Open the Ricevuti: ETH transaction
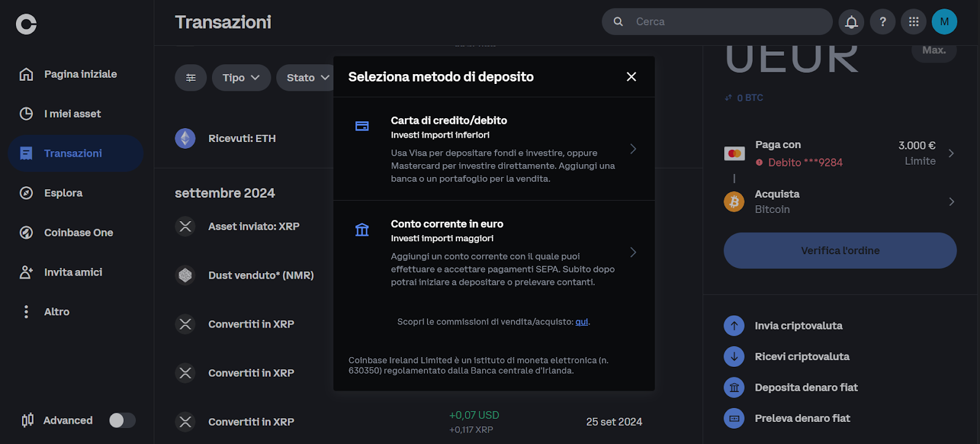 (242, 138)
